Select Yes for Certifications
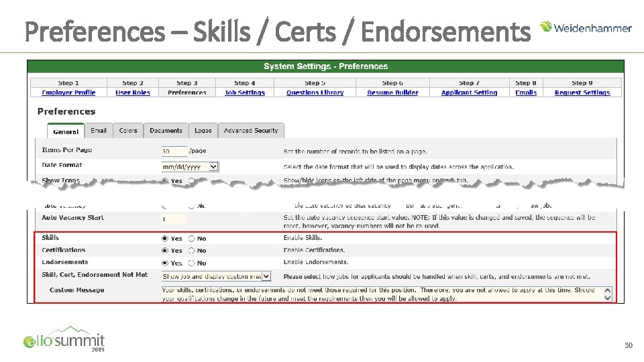The height and width of the screenshot is (362, 644). (x=165, y=250)
